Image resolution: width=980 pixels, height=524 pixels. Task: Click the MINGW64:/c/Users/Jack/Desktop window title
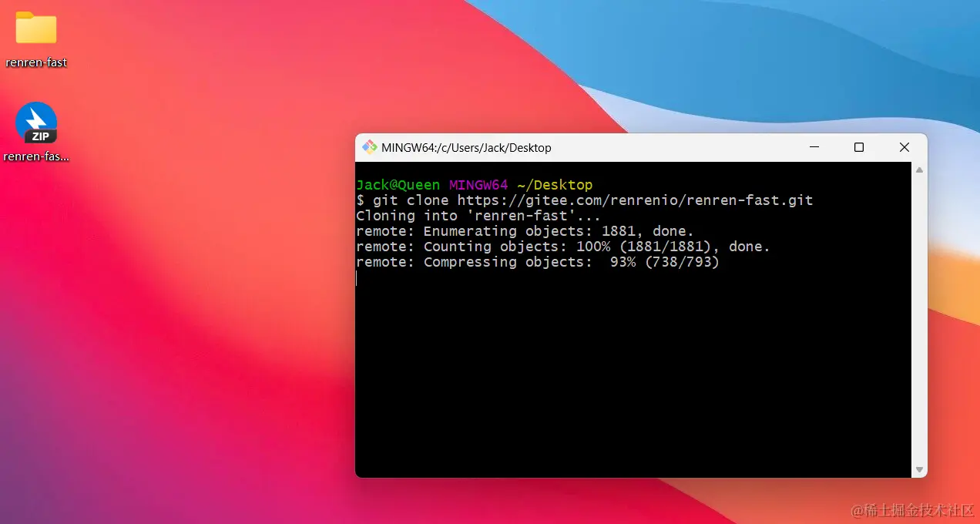pyautogui.click(x=466, y=148)
